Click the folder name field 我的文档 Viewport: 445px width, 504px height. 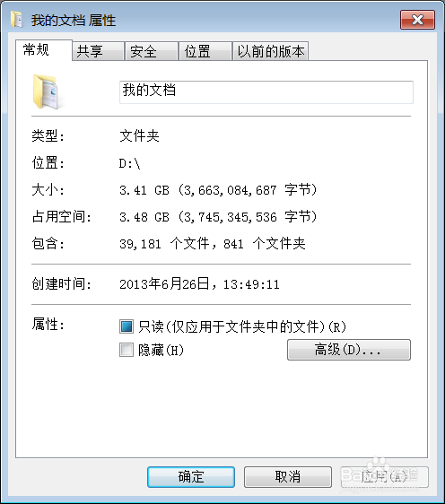tap(266, 92)
